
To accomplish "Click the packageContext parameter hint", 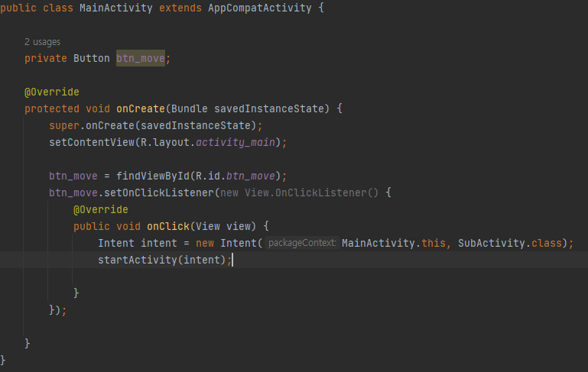I will 302,243.
